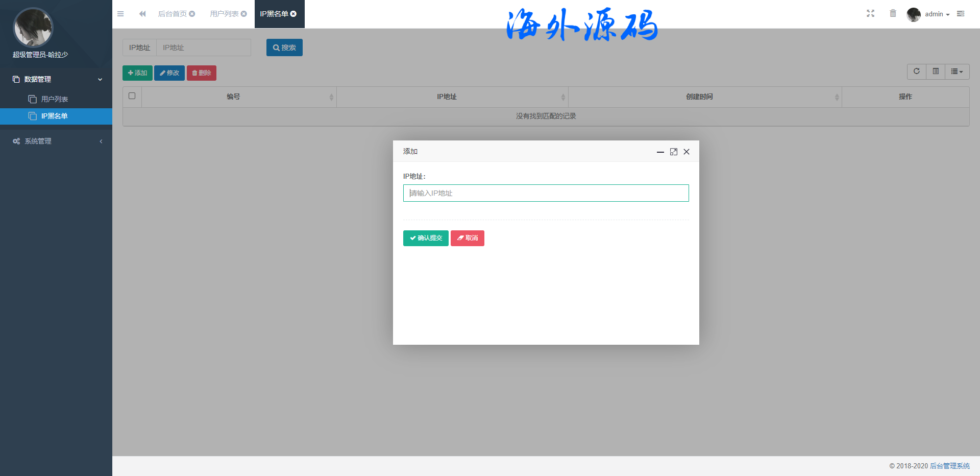Toggle the table card view icon
The width and height of the screenshot is (980, 476).
coord(936,72)
